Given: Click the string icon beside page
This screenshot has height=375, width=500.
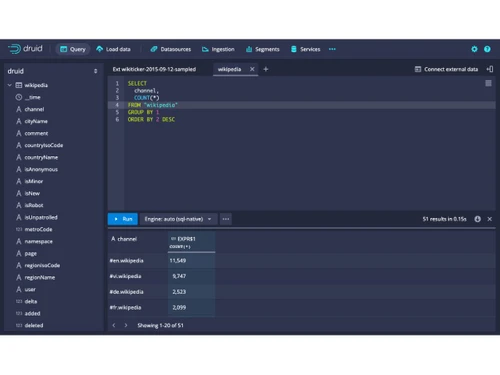Looking at the screenshot, I should click(x=19, y=253).
